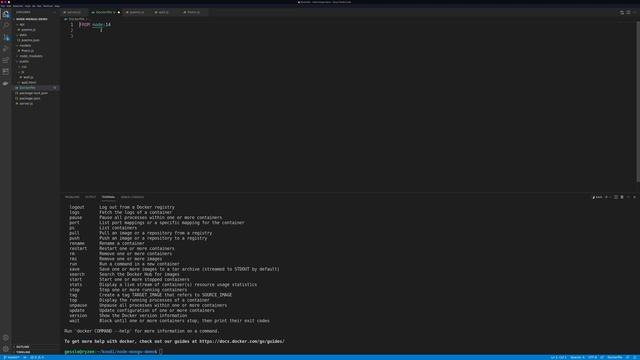
Task: Open auth.html in the Explorer tree
Action: 29,82
